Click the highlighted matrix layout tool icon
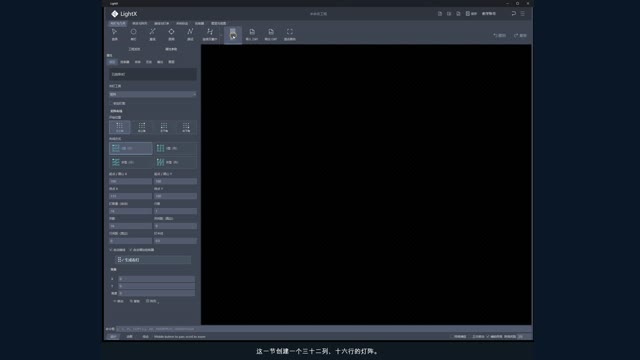The image size is (640, 360). [233, 35]
